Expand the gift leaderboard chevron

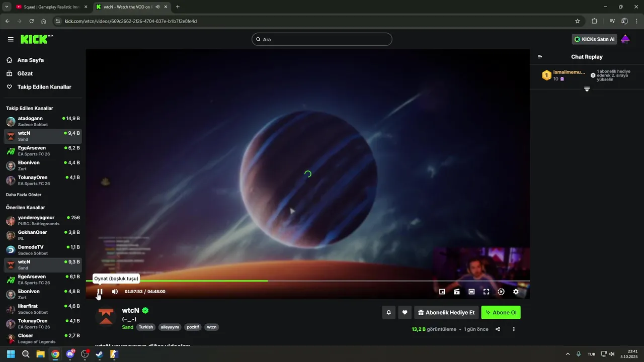[x=587, y=89]
